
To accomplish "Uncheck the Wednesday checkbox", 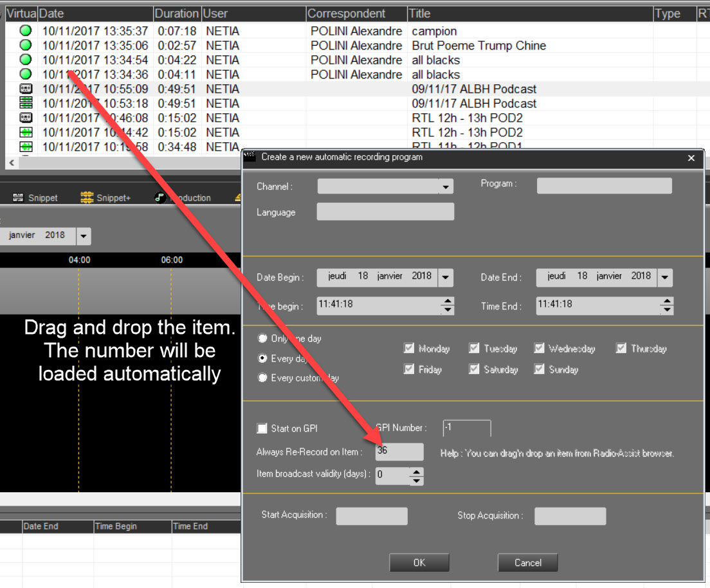I will [540, 349].
